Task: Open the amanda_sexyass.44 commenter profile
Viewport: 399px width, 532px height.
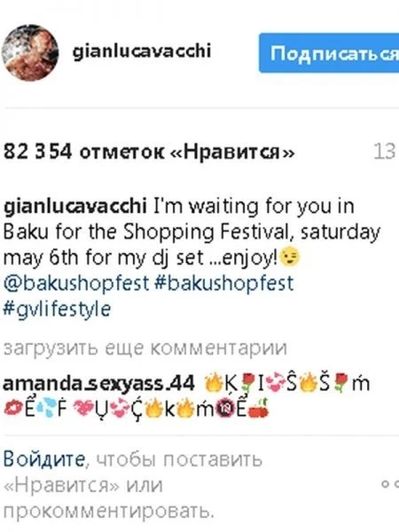Action: tap(98, 384)
